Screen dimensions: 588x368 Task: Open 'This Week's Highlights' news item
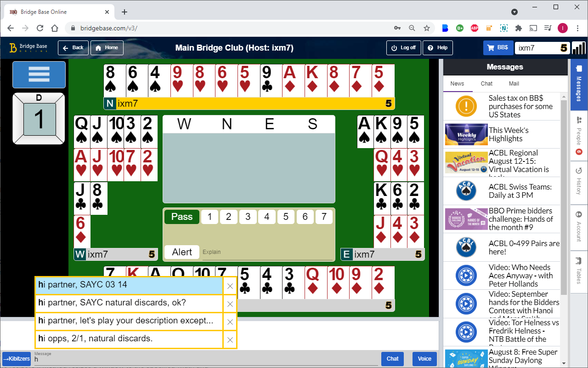click(502, 134)
